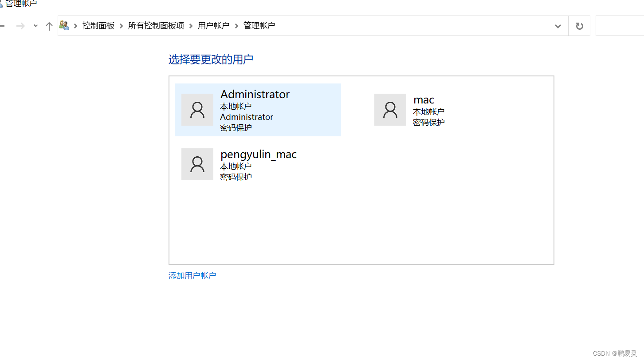This screenshot has height=361, width=644.
Task: Click the user accounts icon in the address bar
Action: pos(64,25)
